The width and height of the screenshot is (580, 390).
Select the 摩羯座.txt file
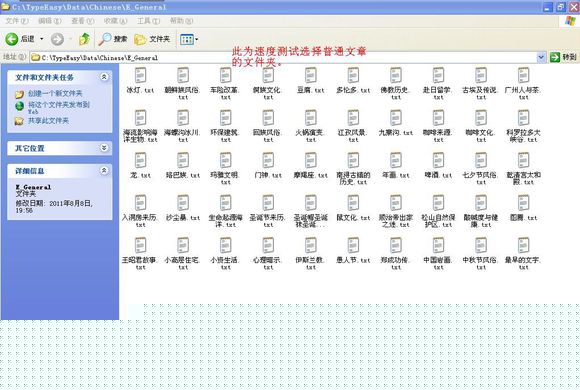coord(310,165)
